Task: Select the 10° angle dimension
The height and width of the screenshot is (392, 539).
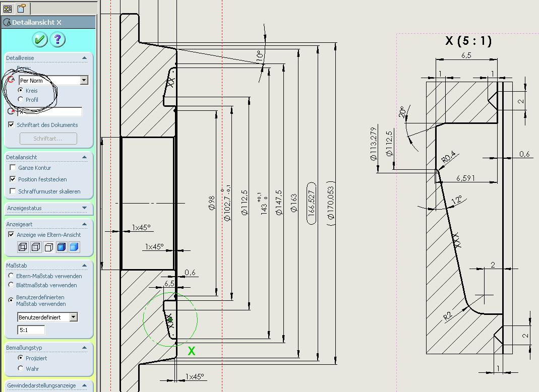Action: tap(260, 55)
